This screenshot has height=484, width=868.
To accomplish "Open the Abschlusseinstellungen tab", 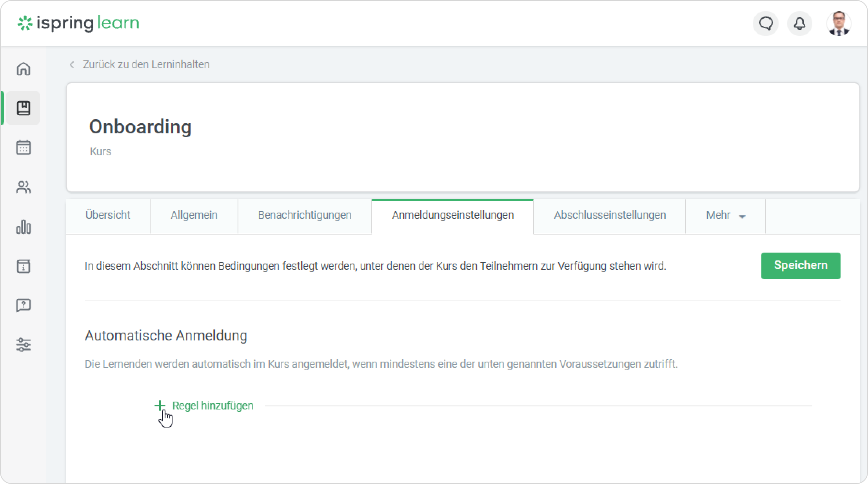I will 610,215.
